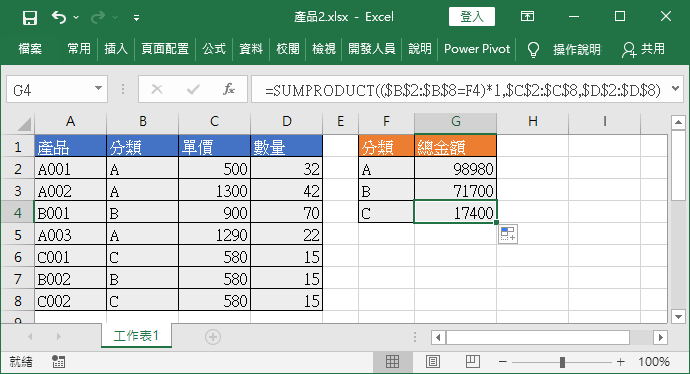Viewport: 690px width, 374px height.
Task: Open the Auto Fill Options button
Action: [x=508, y=234]
